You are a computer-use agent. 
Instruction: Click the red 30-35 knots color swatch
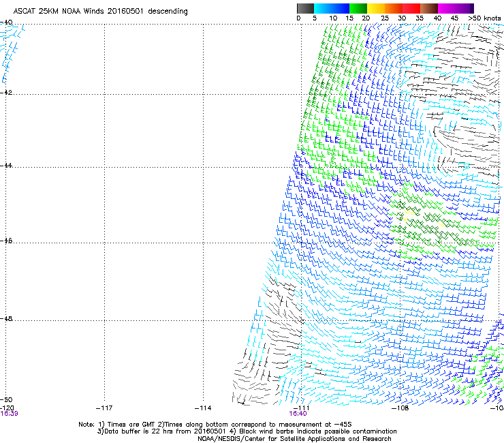[411, 8]
